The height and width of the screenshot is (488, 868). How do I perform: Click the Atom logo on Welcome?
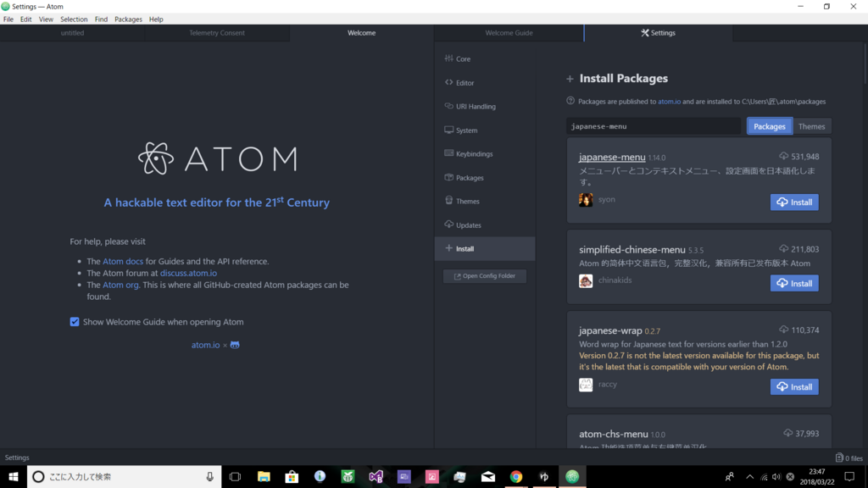(x=217, y=158)
